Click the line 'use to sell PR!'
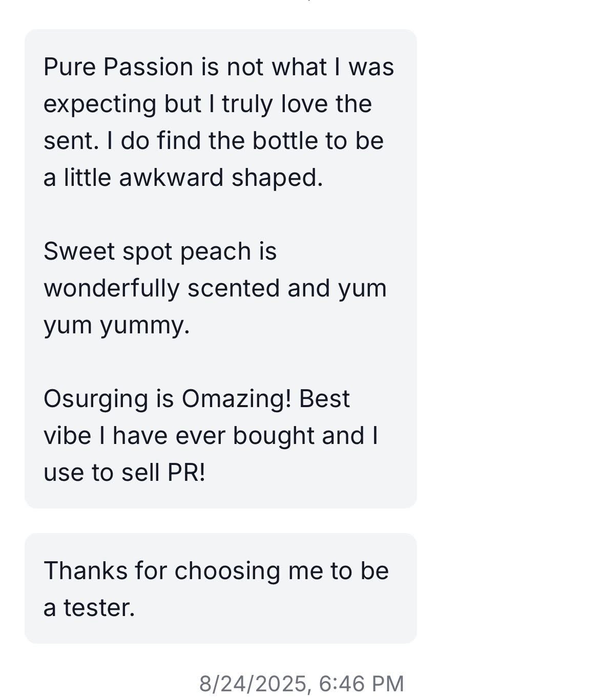 click(124, 472)
